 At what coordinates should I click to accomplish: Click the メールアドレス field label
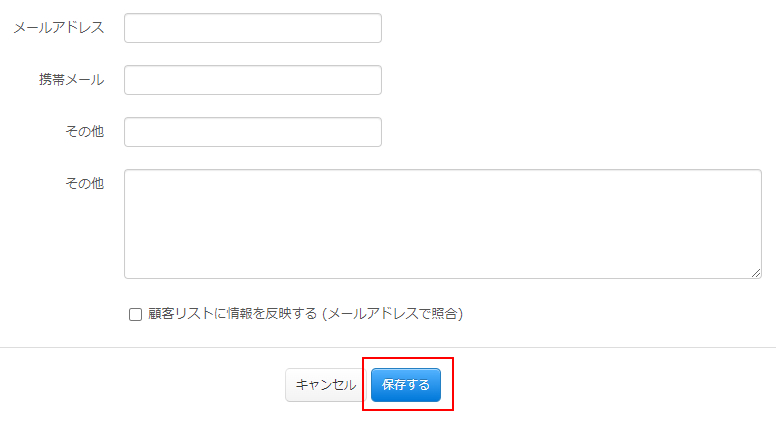pos(58,28)
